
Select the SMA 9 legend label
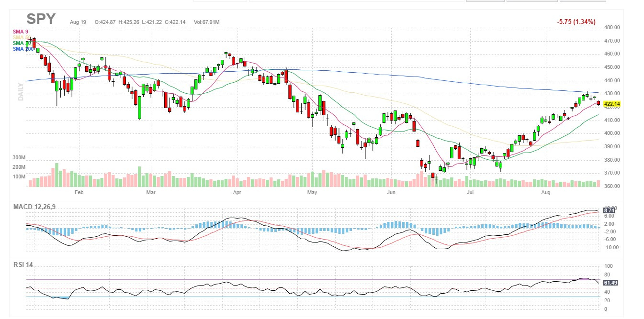click(x=20, y=32)
